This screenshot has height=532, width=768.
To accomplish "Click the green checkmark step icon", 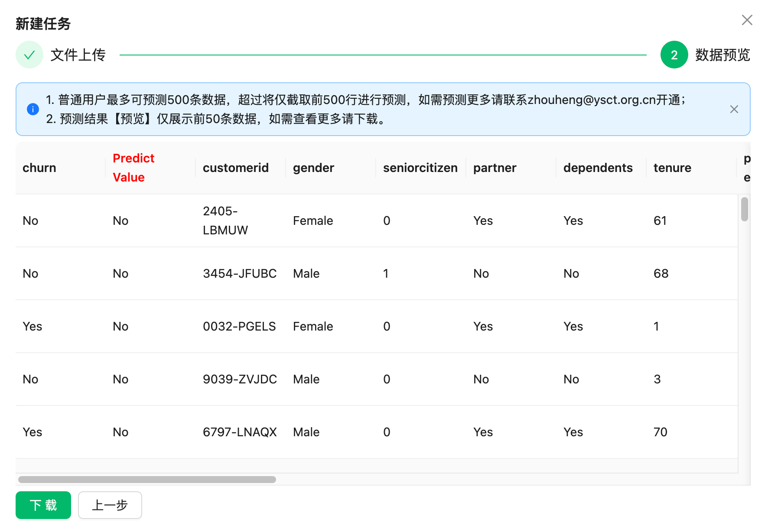I will pos(29,55).
